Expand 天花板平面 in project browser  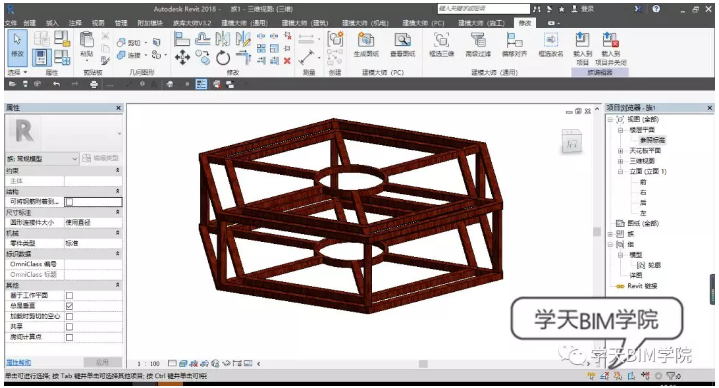620,151
